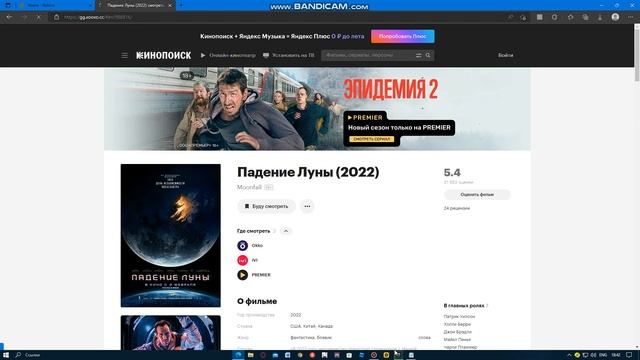Click Войти to sign in

505,55
